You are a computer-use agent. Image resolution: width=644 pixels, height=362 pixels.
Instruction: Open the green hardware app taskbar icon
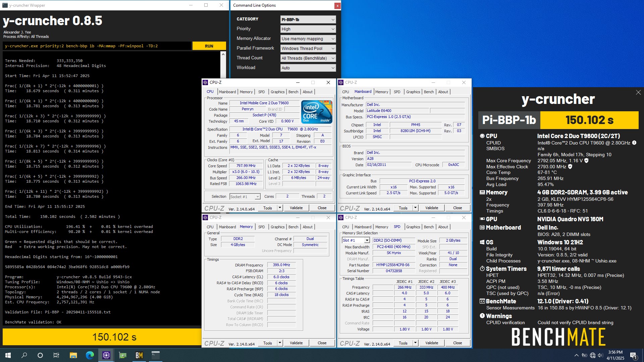[123, 355]
